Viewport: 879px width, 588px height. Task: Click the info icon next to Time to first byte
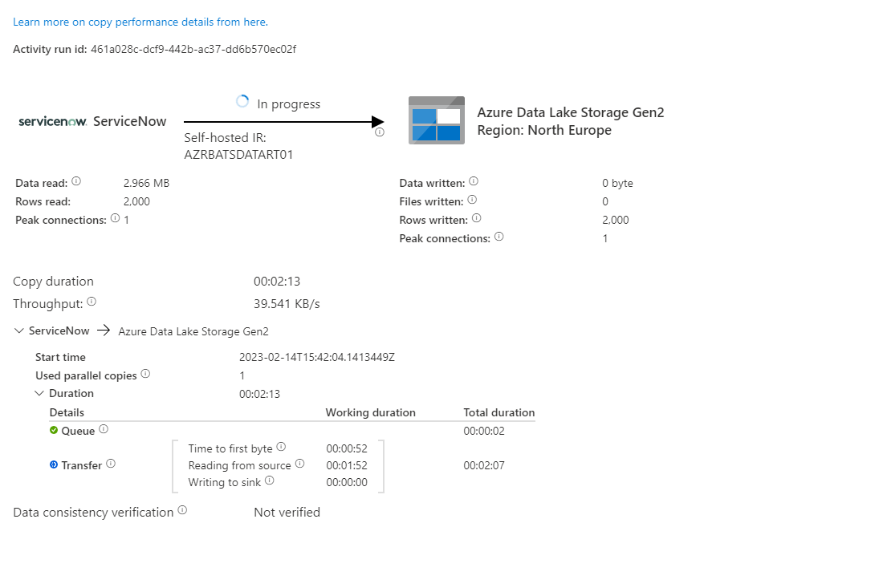pyautogui.click(x=280, y=447)
